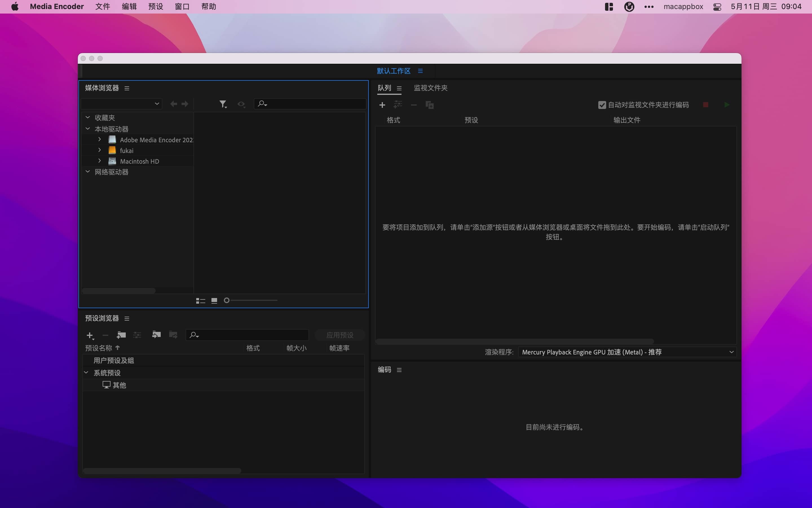This screenshot has width=812, height=508.
Task: Open the file type filter funnel
Action: (223, 104)
